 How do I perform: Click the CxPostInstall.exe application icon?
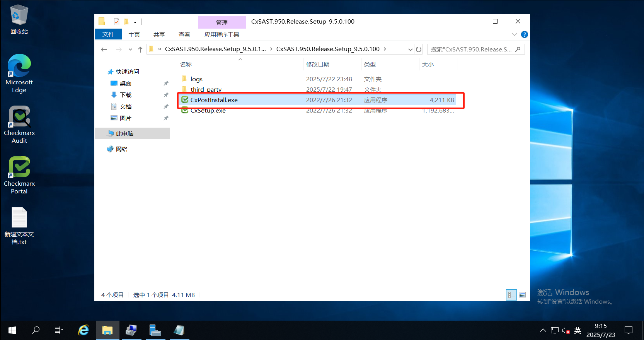pos(185,100)
